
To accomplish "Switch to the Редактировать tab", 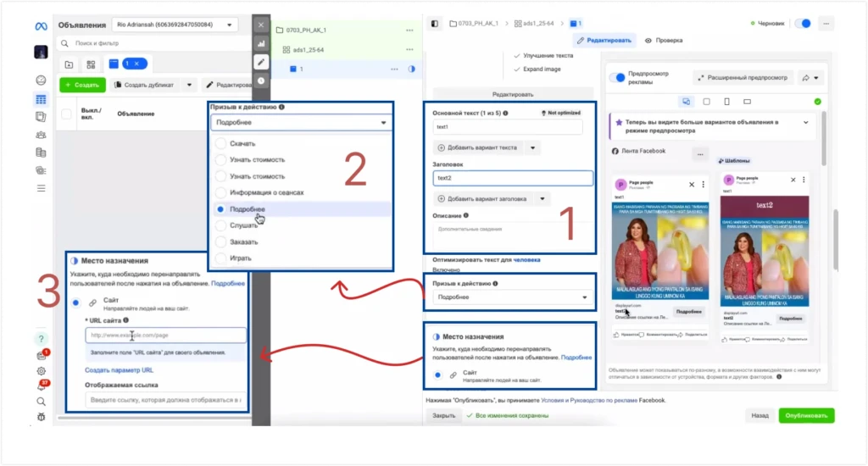I will (604, 41).
